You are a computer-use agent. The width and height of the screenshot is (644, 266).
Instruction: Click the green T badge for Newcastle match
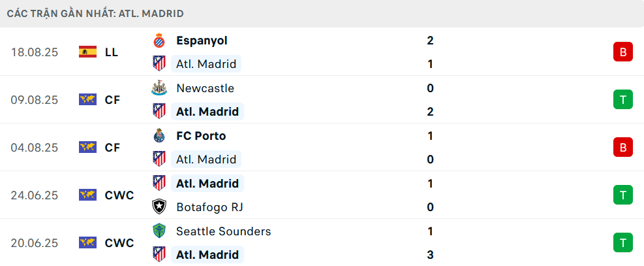click(x=623, y=99)
